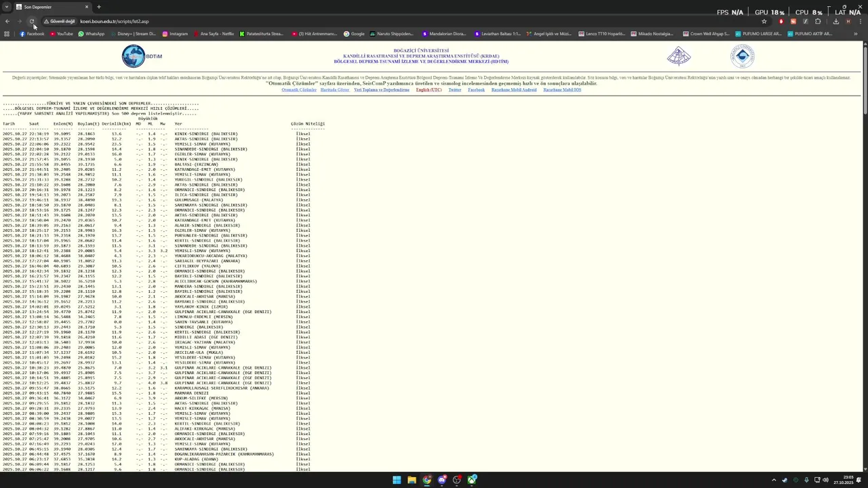Open a new tab with the plus icon
Screen dimensions: 868x488
(98, 7)
